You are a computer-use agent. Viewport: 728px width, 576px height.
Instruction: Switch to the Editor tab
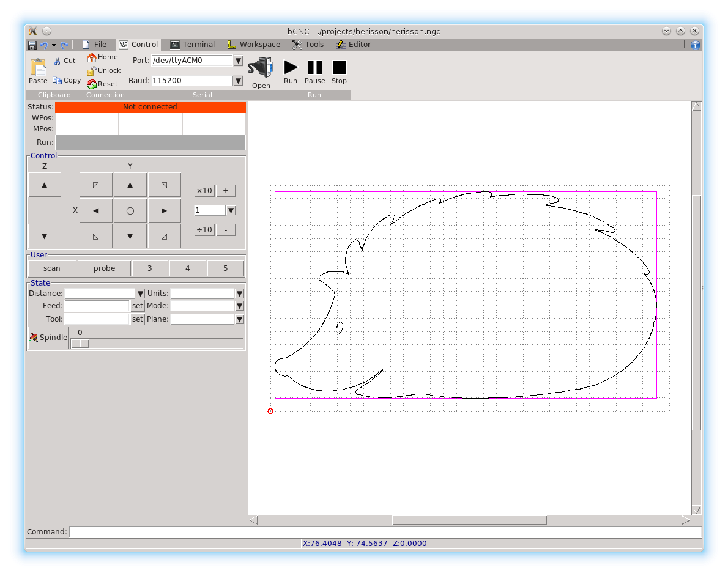(x=354, y=45)
